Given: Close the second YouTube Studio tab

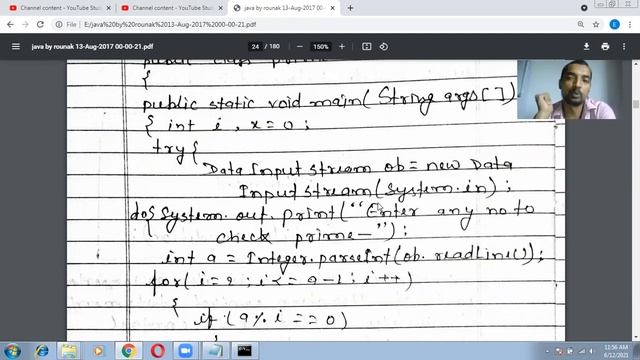Looking at the screenshot, I should coord(220,8).
